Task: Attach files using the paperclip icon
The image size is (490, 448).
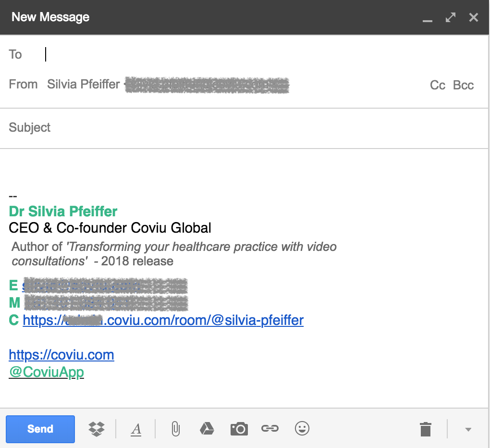Action: coord(176,429)
